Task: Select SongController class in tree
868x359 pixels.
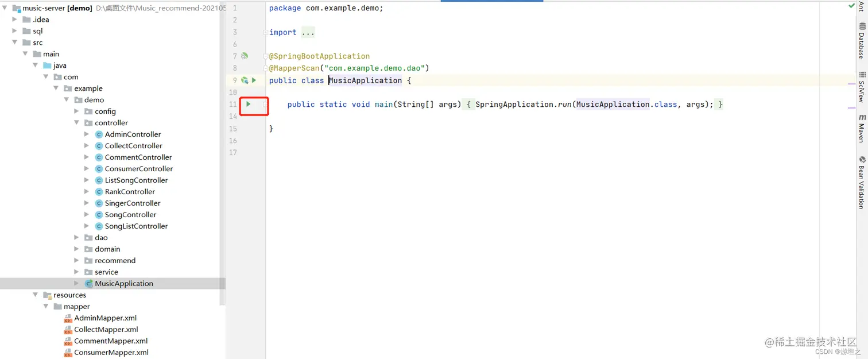Action: point(130,215)
